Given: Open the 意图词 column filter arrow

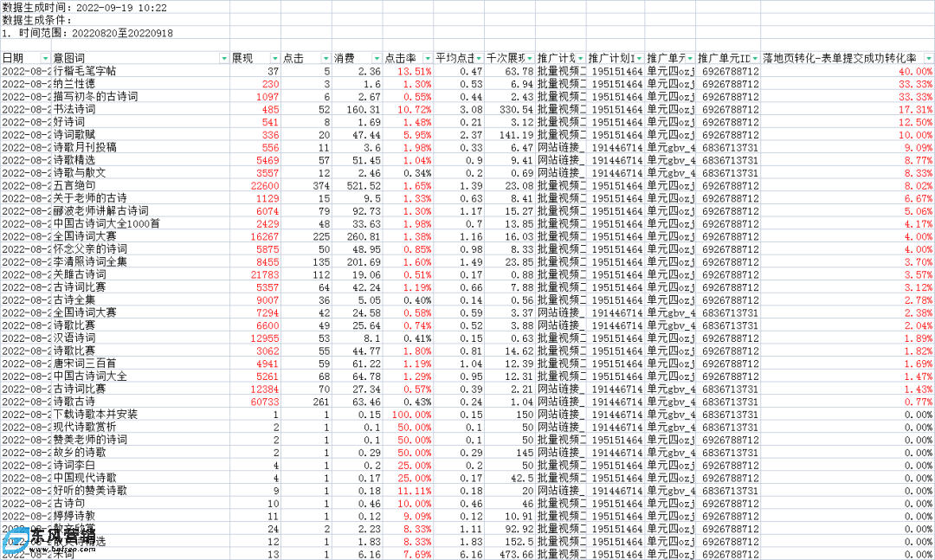Looking at the screenshot, I should pos(224,58).
